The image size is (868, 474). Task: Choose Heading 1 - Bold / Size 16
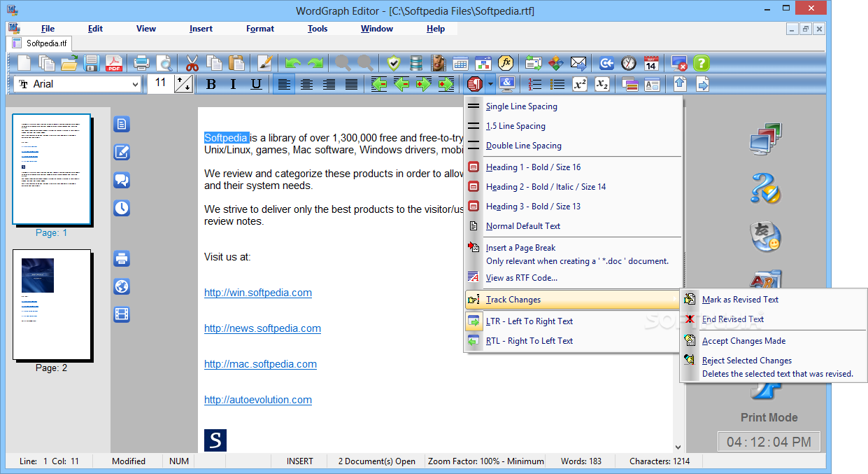coord(534,167)
